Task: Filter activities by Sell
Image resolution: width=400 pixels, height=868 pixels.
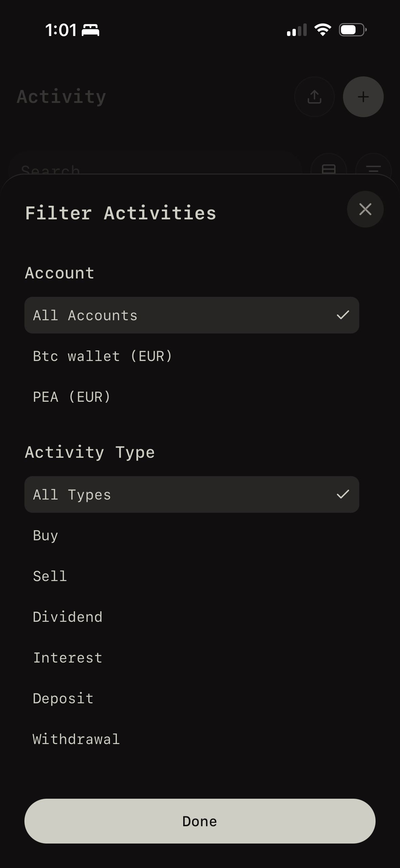Action: [50, 576]
